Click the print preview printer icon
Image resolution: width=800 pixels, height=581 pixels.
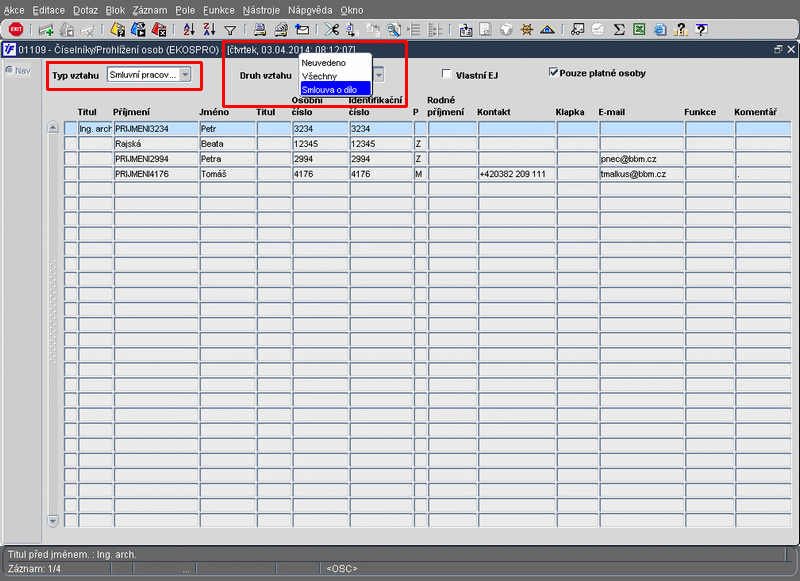coord(281,30)
